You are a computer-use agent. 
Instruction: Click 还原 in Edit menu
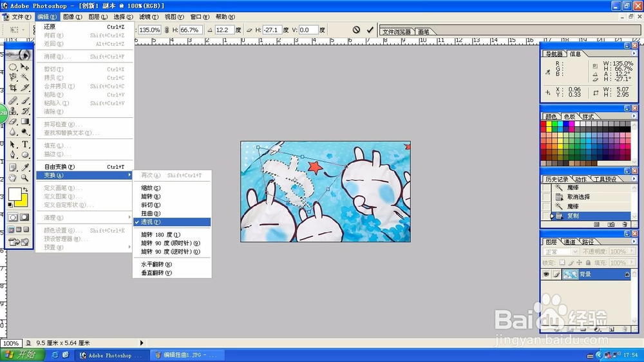[84, 26]
